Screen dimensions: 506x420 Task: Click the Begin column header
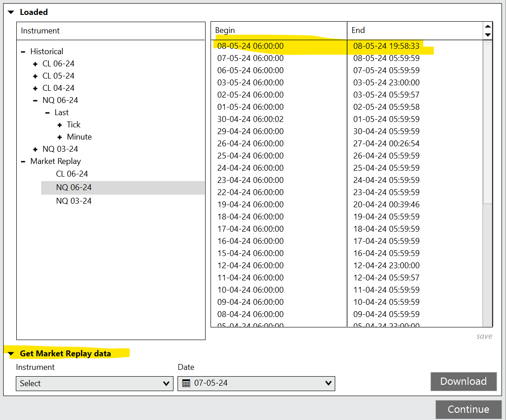click(x=279, y=31)
